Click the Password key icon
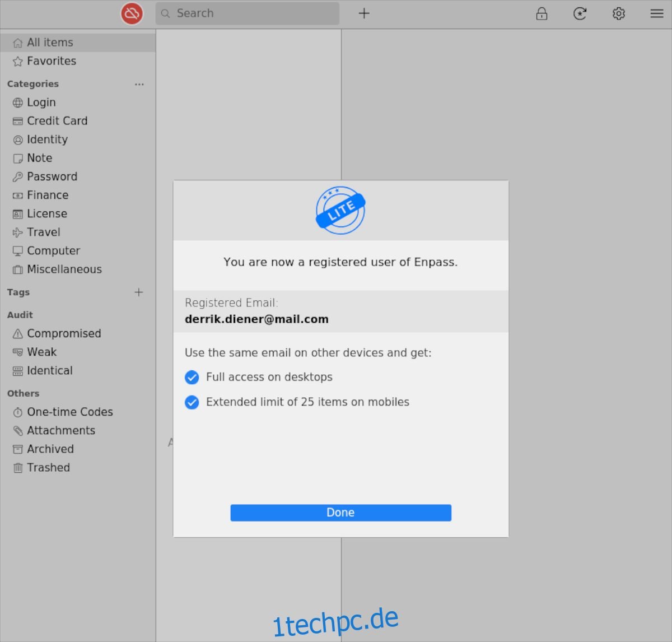 [18, 177]
